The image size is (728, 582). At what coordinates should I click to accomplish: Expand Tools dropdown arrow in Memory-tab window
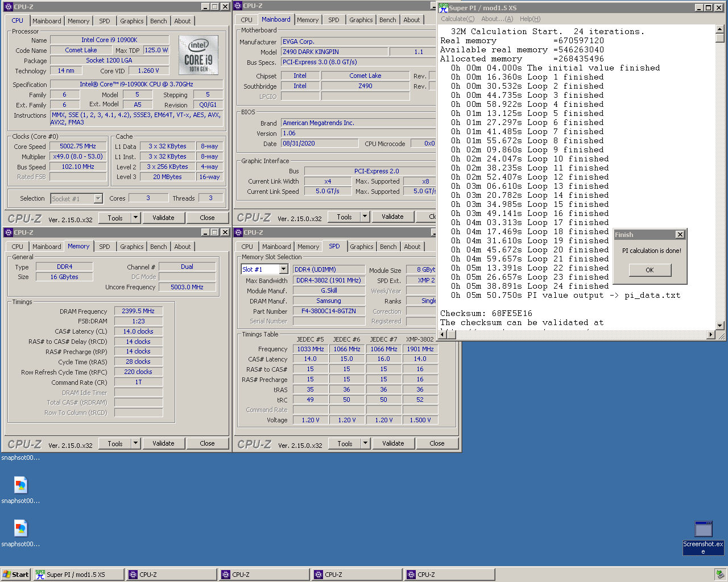[x=135, y=443]
